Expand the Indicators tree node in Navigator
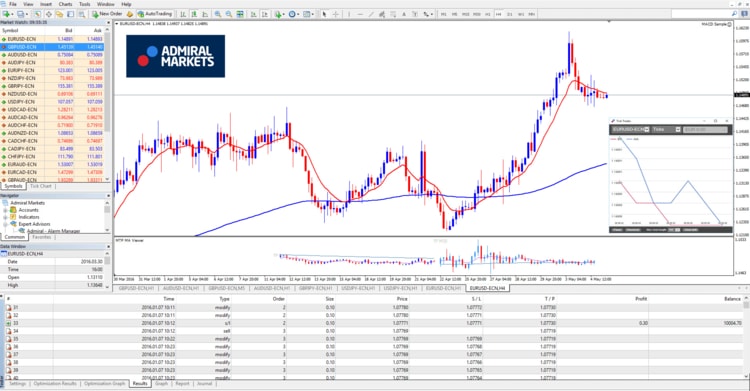The height and width of the screenshot is (391, 750). click(x=5, y=217)
